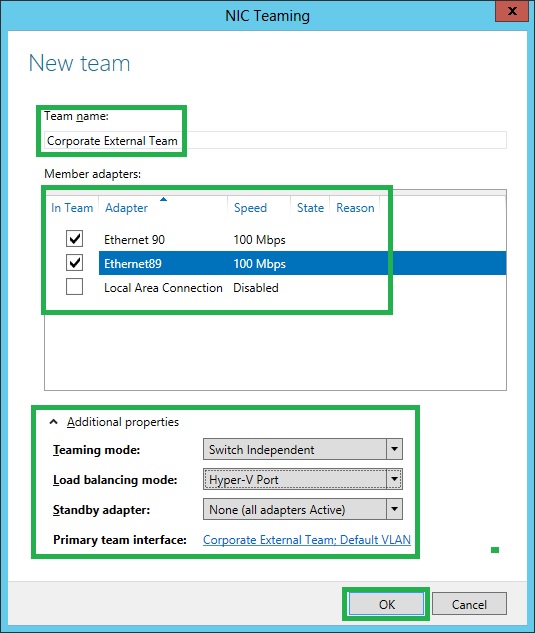Viewport: 535px width, 633px height.
Task: Sort by the State column header
Action: click(x=310, y=208)
